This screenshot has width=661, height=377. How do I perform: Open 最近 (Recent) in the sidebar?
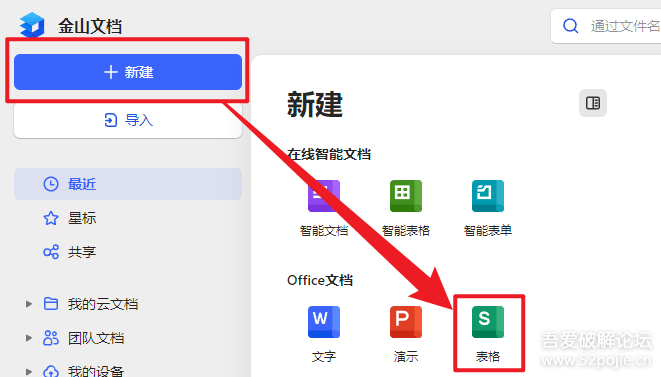click(x=128, y=184)
